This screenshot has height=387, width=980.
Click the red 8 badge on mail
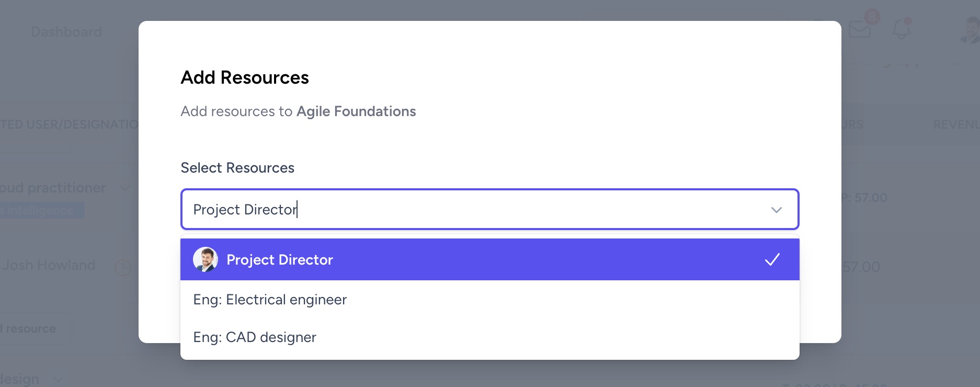click(872, 17)
